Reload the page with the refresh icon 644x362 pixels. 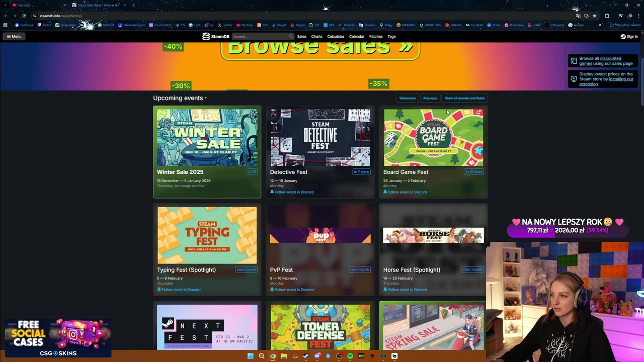[24, 16]
